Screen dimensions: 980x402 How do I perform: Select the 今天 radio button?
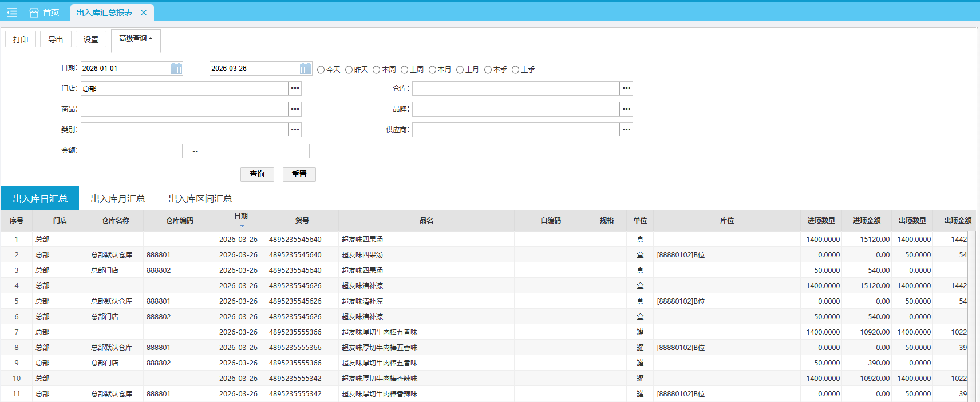click(x=321, y=70)
